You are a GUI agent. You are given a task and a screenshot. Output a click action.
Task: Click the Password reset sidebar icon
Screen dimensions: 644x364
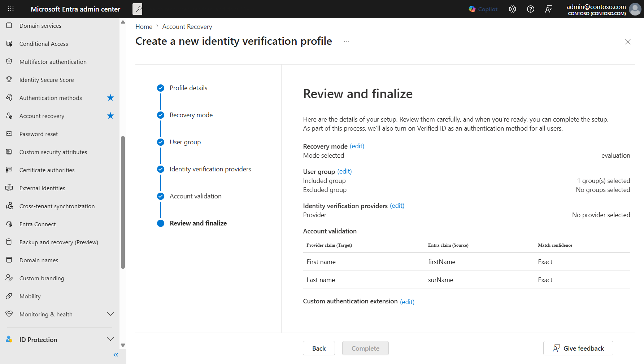click(x=9, y=134)
